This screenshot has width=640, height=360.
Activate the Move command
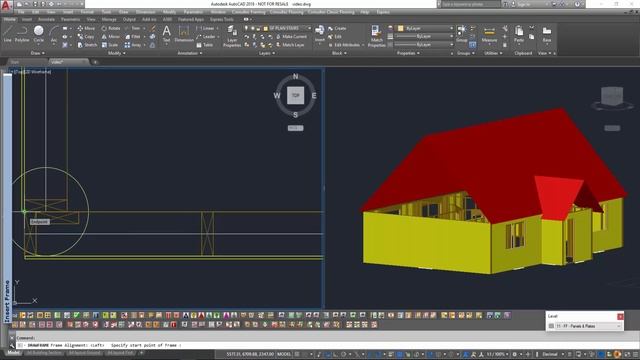(86, 28)
